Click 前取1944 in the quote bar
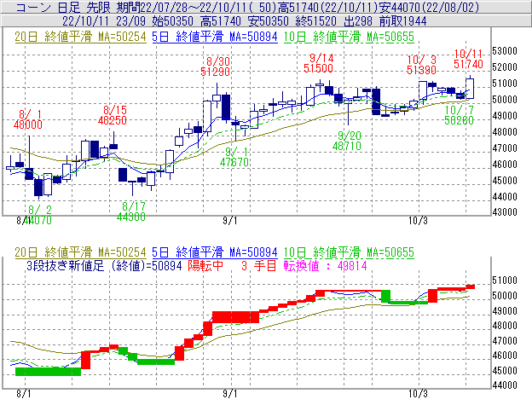The width and height of the screenshot is (532, 405). 403,21
